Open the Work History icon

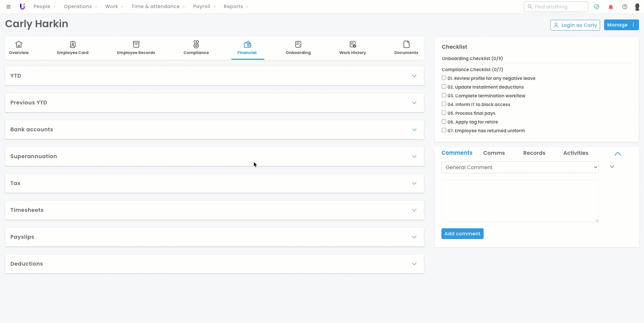[353, 44]
